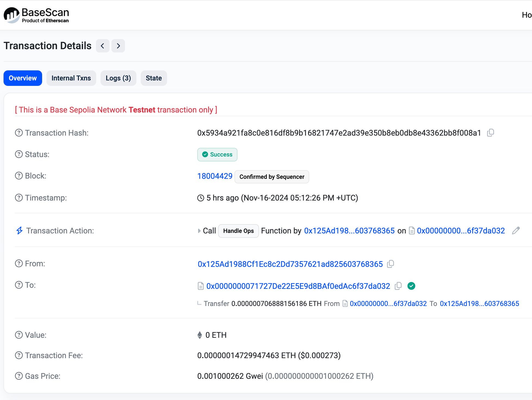The width and height of the screenshot is (532, 400).
Task: Click 0x00000000...6f37da032 in Transaction Action
Action: coord(461,231)
